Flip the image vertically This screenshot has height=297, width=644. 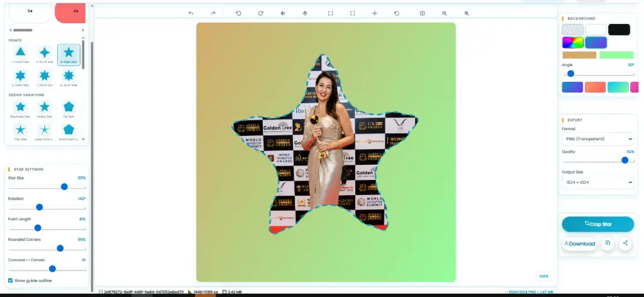point(305,13)
